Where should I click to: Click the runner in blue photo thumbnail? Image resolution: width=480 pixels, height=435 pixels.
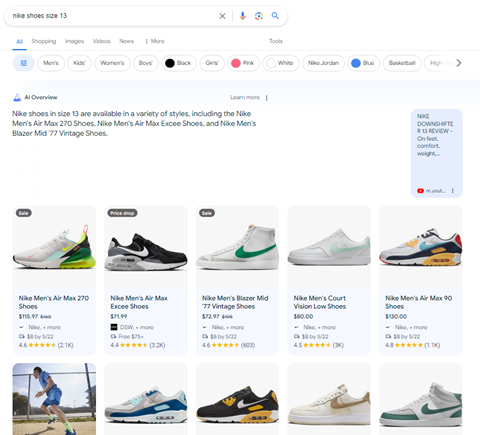pyautogui.click(x=54, y=399)
